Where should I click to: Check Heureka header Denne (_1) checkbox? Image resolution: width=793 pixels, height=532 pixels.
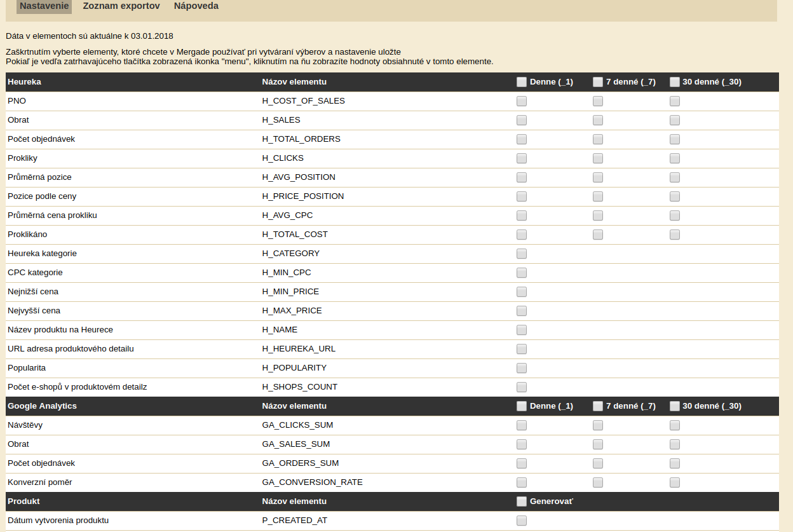tap(522, 82)
